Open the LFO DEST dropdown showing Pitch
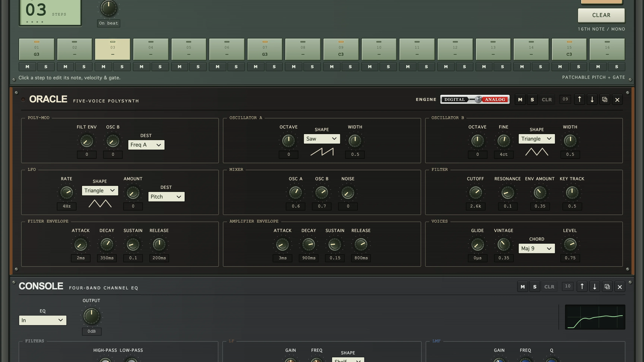The height and width of the screenshot is (362, 644). [166, 197]
